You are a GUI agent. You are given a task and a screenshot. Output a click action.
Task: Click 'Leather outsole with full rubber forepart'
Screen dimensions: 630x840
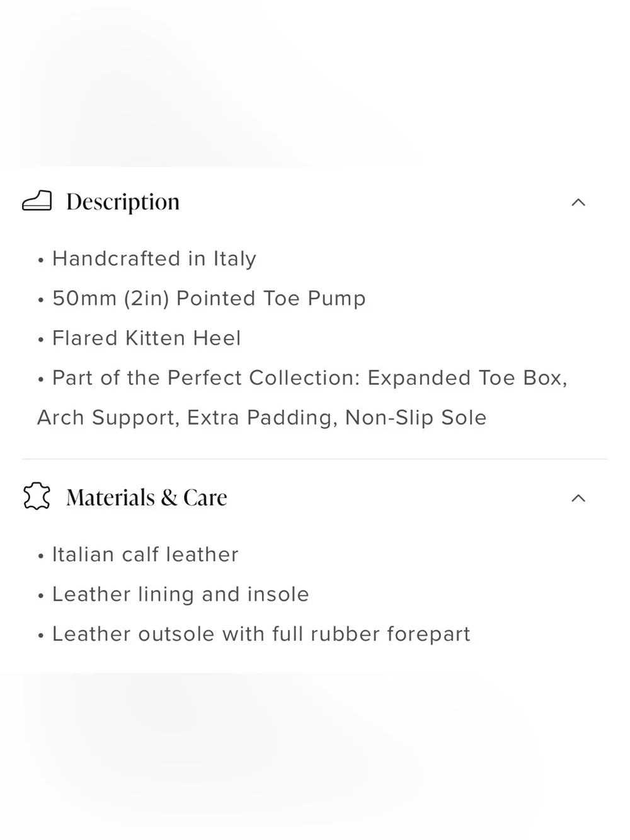pyautogui.click(x=261, y=634)
